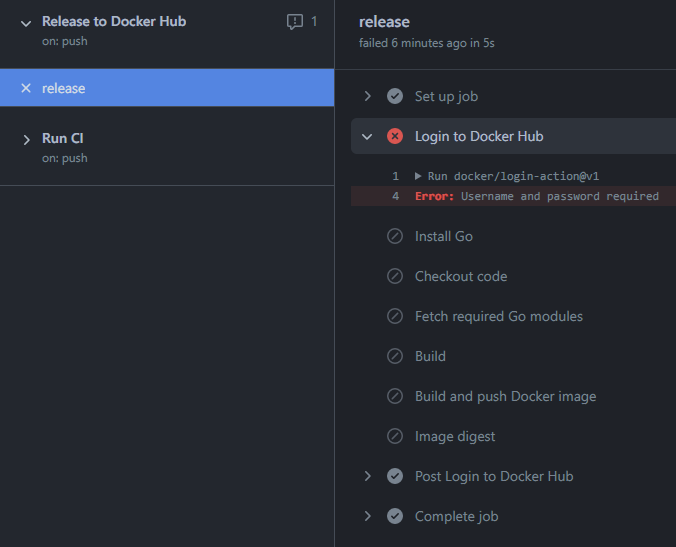This screenshot has height=547, width=676.
Task: Click the skipped icon beside Build
Action: pyautogui.click(x=395, y=356)
